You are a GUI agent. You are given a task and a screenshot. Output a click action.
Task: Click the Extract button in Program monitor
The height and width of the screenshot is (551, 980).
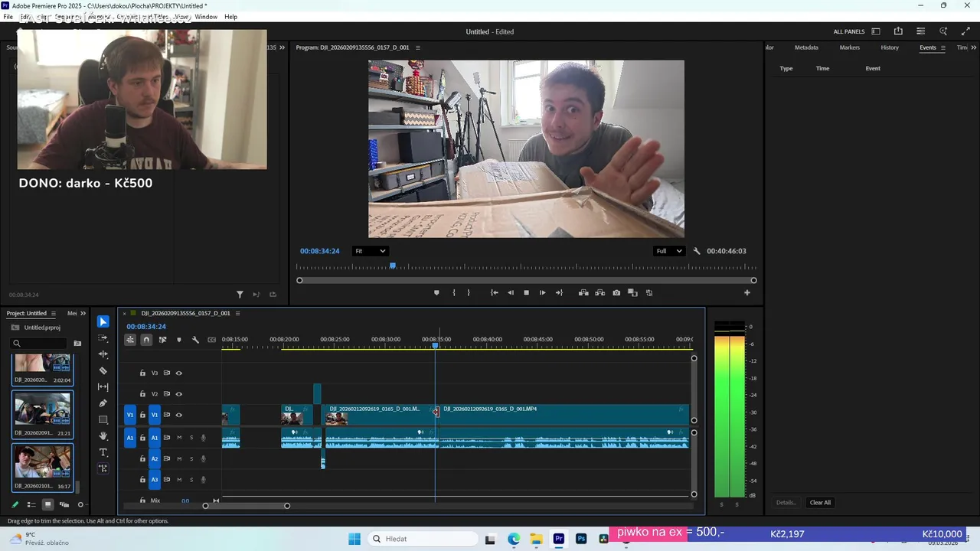click(x=599, y=292)
